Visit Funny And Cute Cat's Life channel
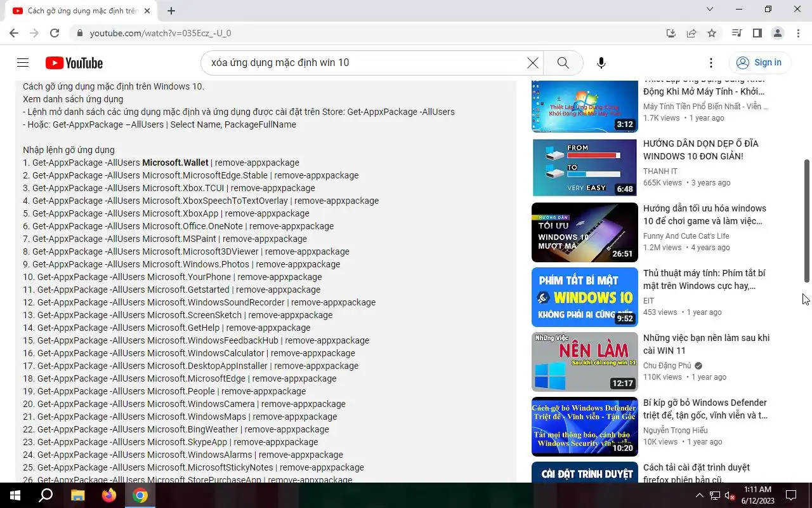Screen dimensions: 812x508 (x=687, y=236)
